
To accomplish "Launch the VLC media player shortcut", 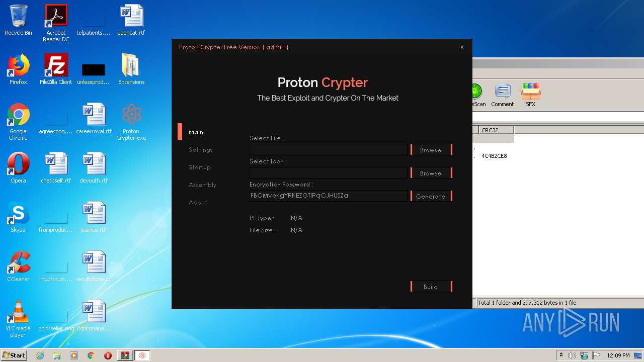I will pos(18,319).
